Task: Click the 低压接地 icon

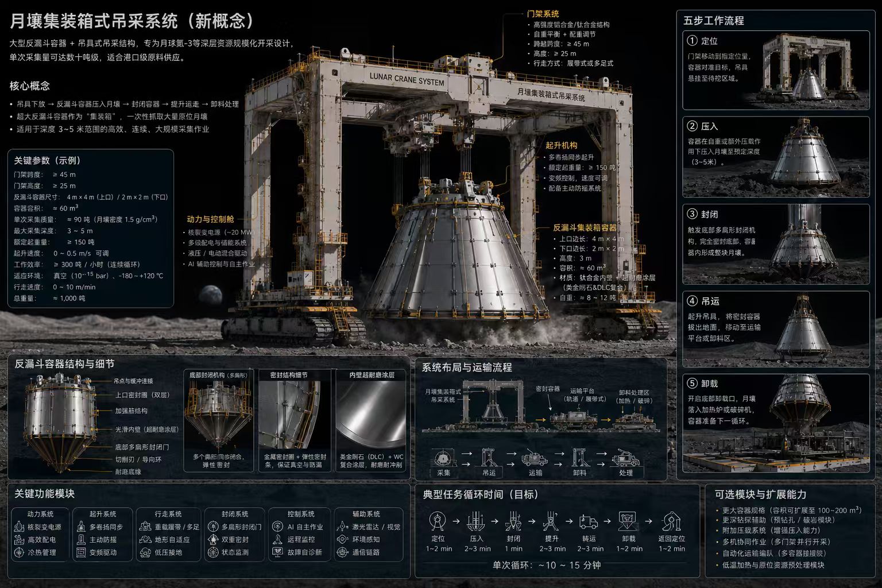Action: pyautogui.click(x=145, y=552)
